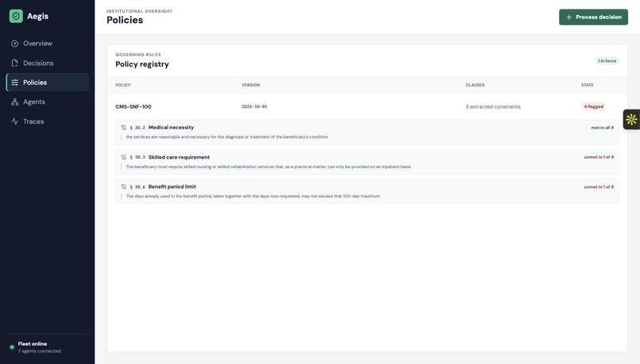The image size is (640, 364).
Task: Click the Decisions document icon
Action: (15, 63)
